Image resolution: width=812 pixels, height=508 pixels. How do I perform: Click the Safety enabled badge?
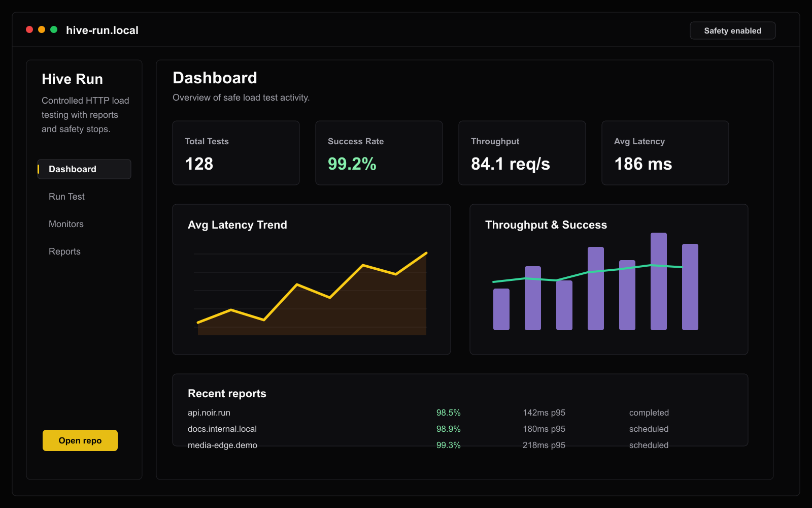click(732, 30)
